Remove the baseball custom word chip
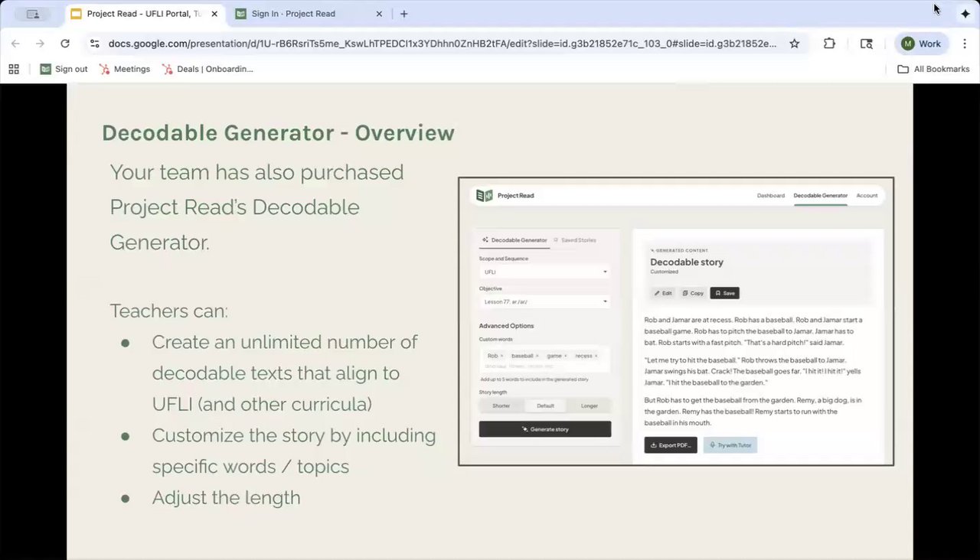This screenshot has height=560, width=980. tap(537, 356)
